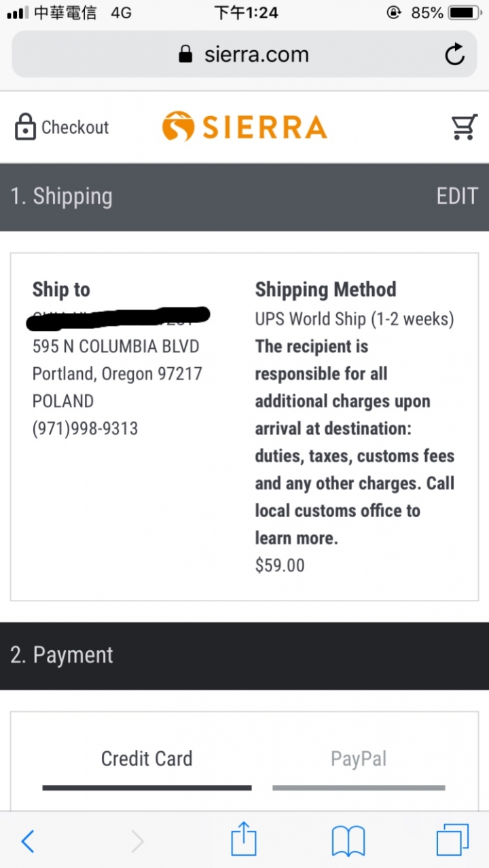Tap the Checkout padlock icon
The image size is (489, 868).
click(25, 127)
